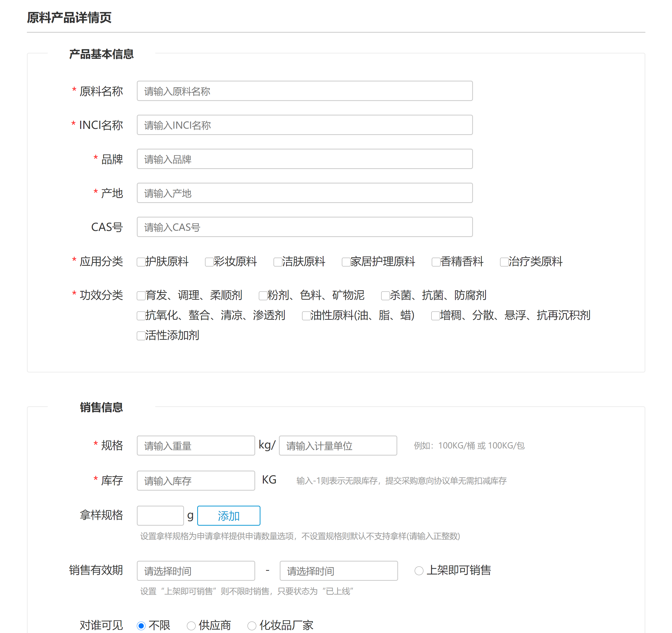Viewport: 672px width, 633px height.
Task: Click the 设置"上架即可销售"则不限时销售 hint text
Action: [247, 591]
